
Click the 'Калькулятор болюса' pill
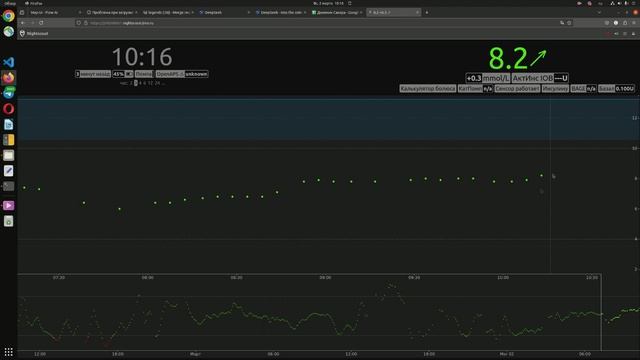click(427, 89)
